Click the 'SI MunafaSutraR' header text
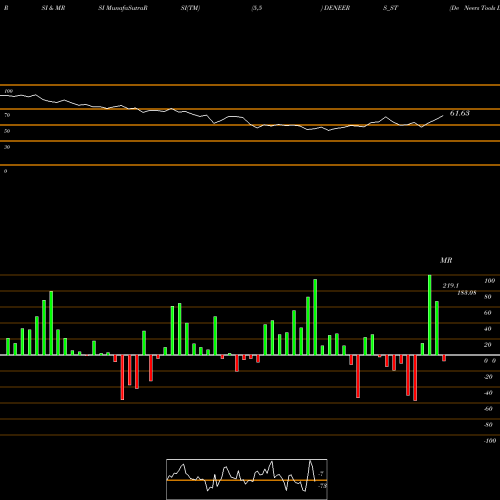 pyautogui.click(x=123, y=8)
